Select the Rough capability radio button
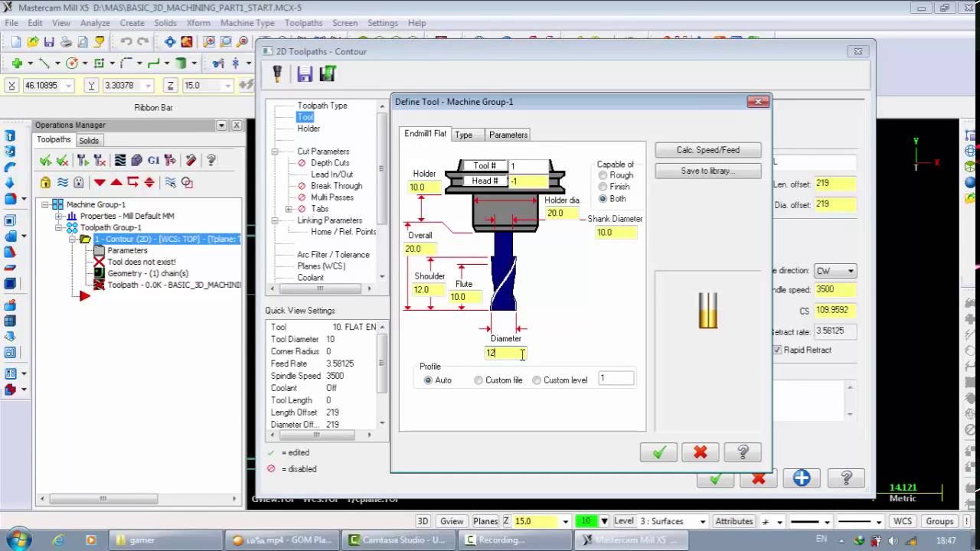The height and width of the screenshot is (551, 980). [x=603, y=175]
